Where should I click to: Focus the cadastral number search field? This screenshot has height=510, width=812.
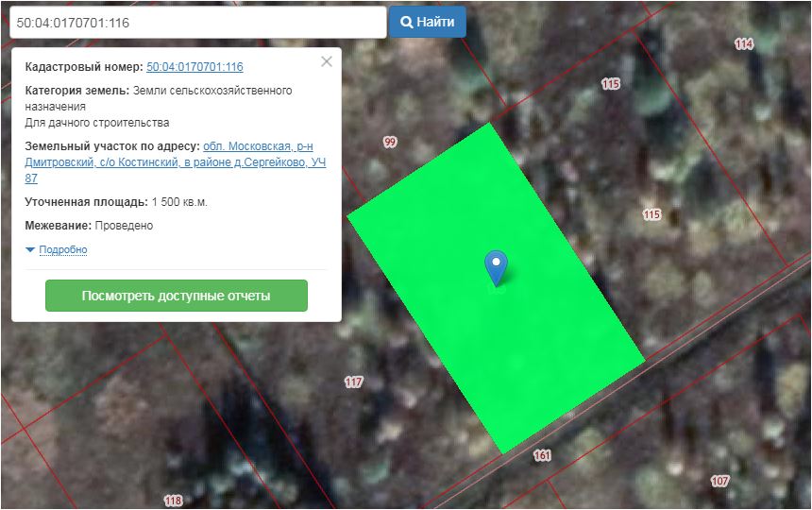click(x=196, y=23)
